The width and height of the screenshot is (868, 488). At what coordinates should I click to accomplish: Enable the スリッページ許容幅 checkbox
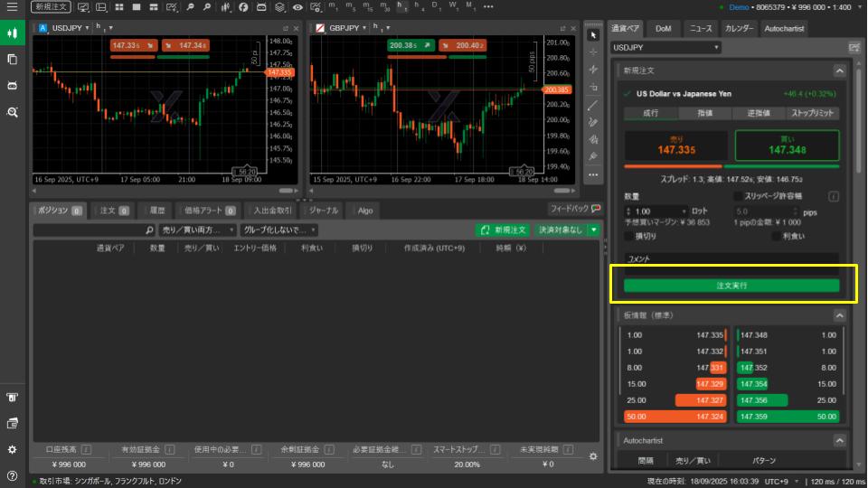(x=738, y=196)
